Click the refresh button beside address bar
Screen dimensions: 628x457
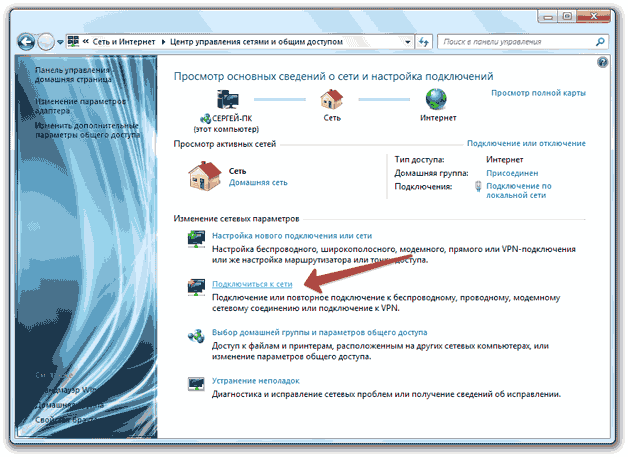[424, 42]
